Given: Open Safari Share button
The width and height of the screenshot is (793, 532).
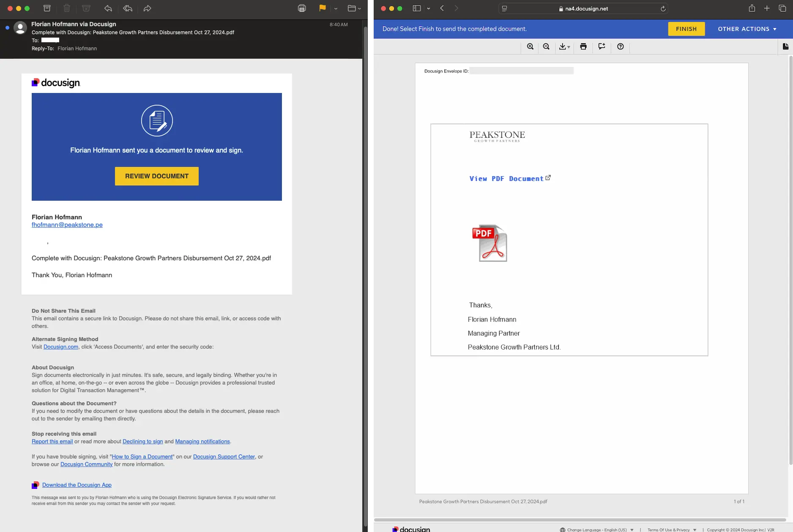Looking at the screenshot, I should [752, 8].
